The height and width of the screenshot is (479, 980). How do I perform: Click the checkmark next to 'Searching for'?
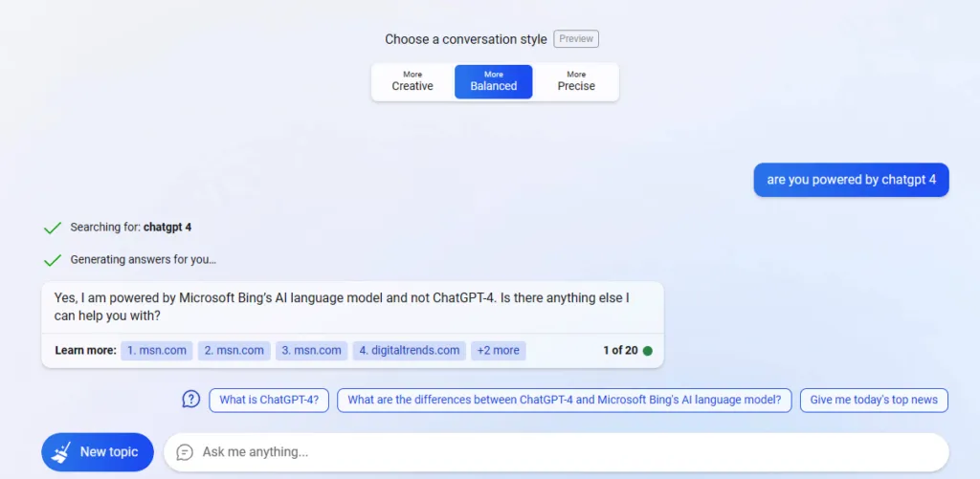[53, 228]
